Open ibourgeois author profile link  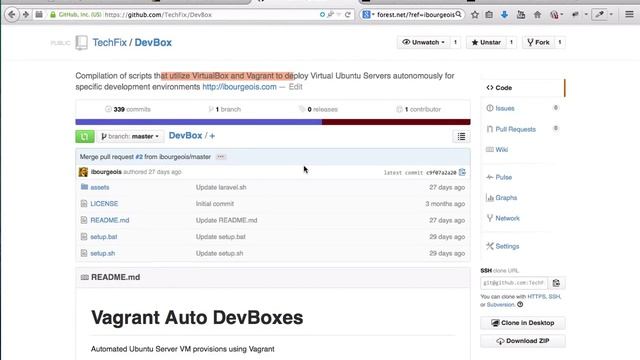pyautogui.click(x=106, y=172)
